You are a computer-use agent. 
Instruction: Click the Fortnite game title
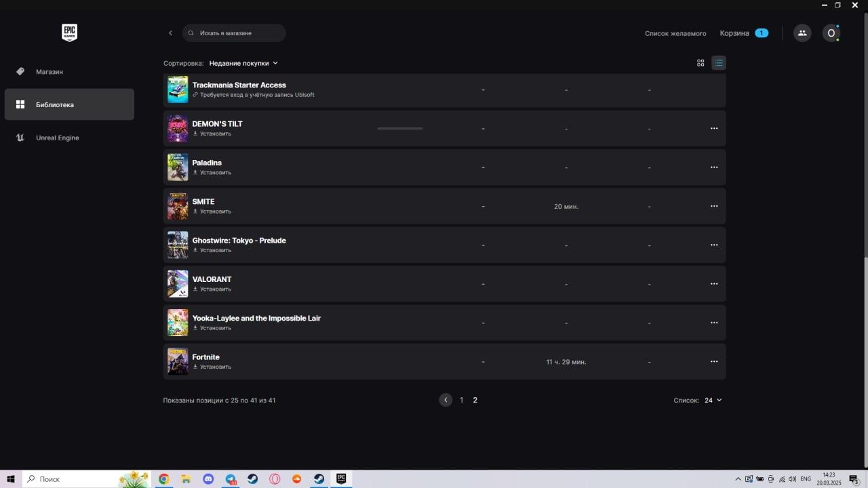[x=206, y=357]
